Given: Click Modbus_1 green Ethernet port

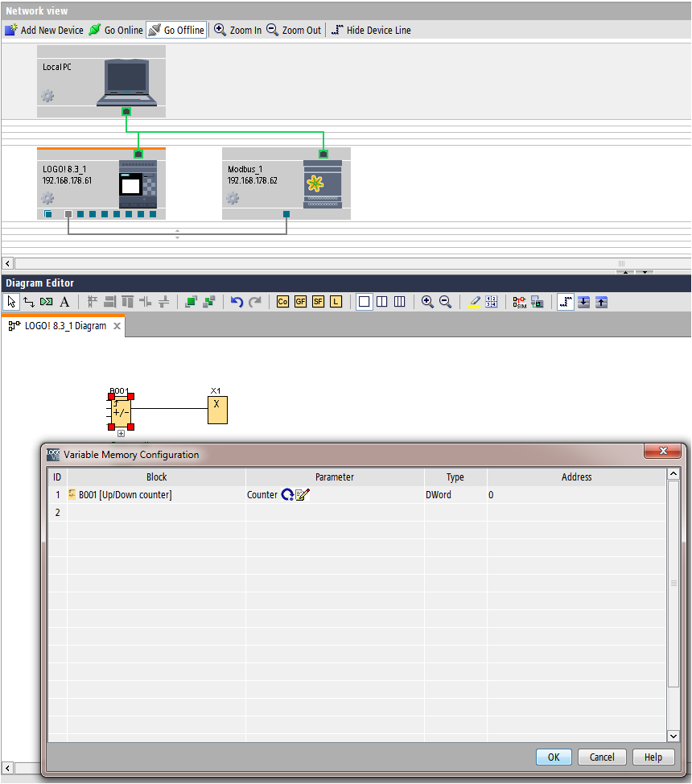Looking at the screenshot, I should (323, 154).
